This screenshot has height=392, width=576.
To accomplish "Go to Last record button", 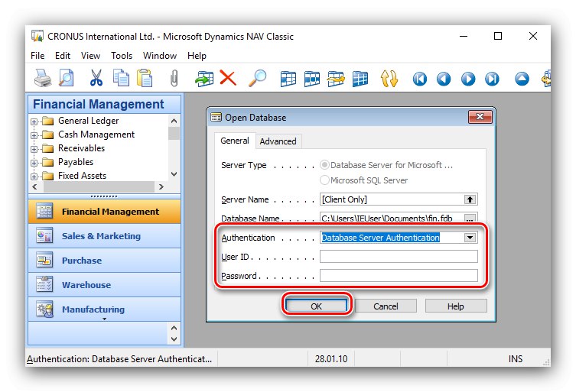I will point(492,79).
